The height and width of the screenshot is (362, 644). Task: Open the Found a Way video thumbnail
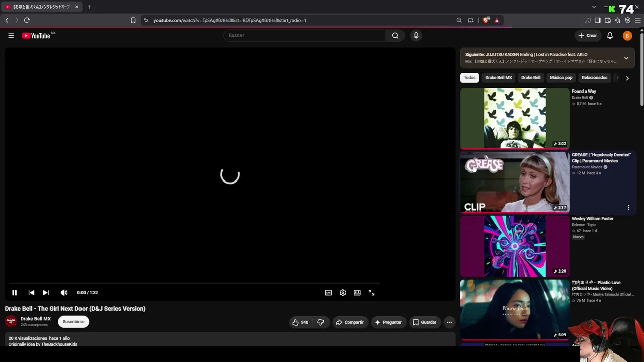point(515,119)
